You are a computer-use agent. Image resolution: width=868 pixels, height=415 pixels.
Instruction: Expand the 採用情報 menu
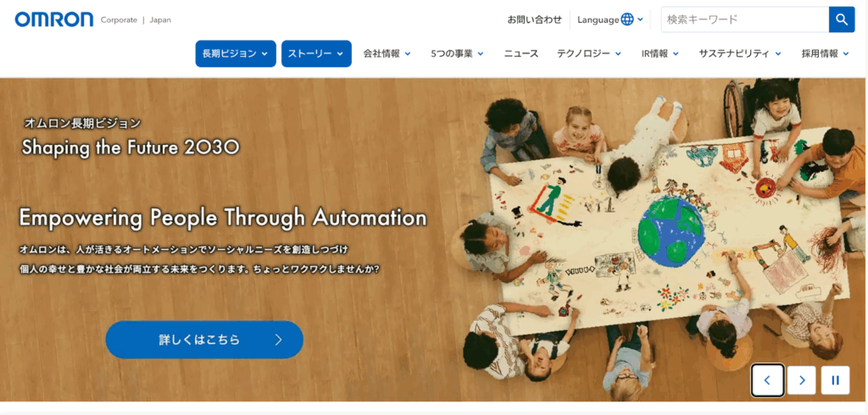(826, 53)
